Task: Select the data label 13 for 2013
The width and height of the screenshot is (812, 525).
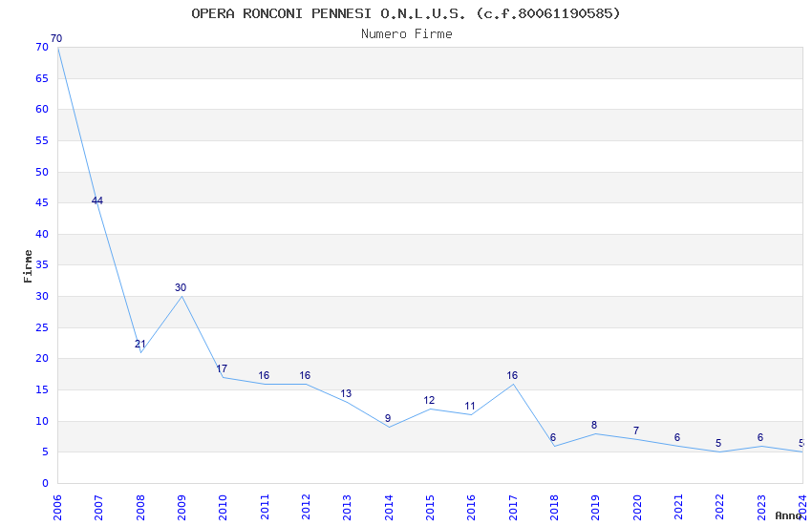Action: tap(346, 393)
